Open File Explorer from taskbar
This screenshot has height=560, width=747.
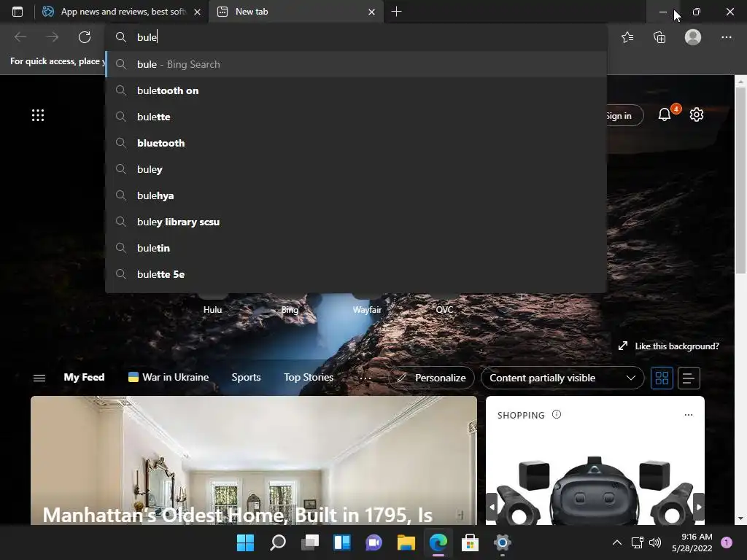[406, 542]
